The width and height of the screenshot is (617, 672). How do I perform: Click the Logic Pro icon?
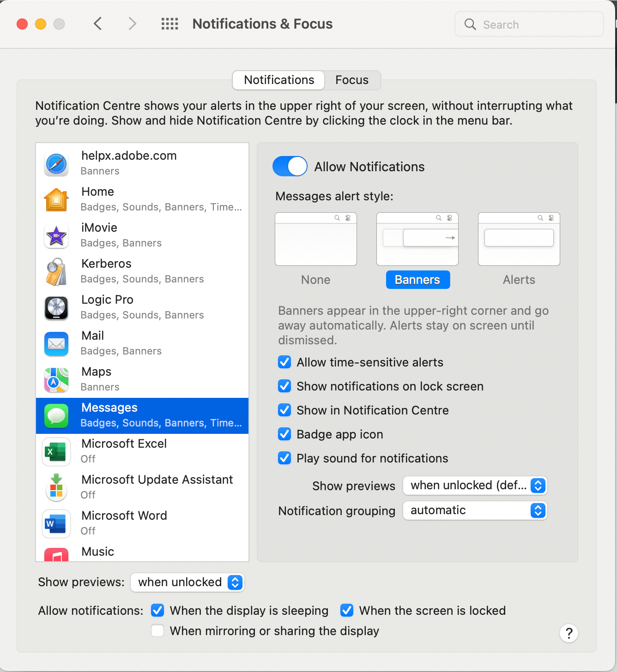pyautogui.click(x=56, y=307)
